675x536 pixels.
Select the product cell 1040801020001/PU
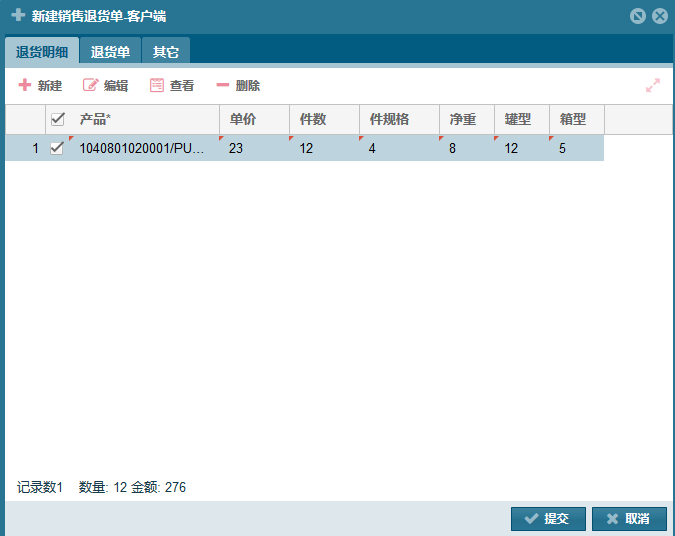click(143, 148)
